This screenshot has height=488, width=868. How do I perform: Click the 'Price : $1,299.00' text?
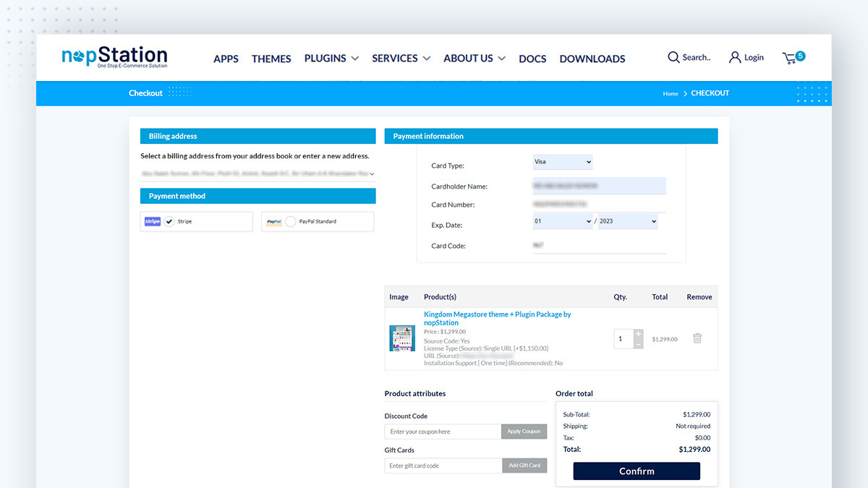pyautogui.click(x=445, y=332)
